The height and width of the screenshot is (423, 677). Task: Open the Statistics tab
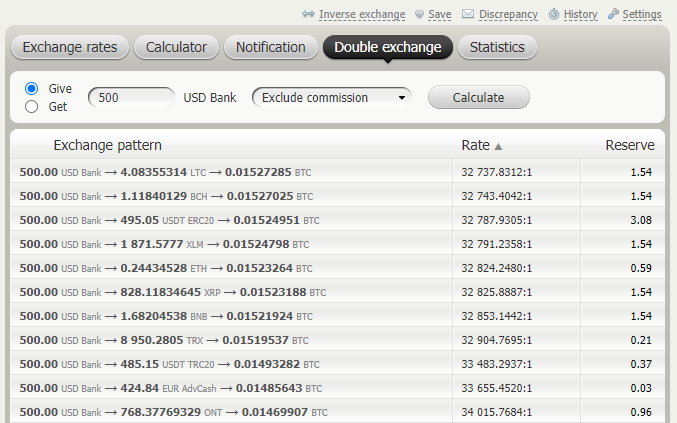pos(497,47)
